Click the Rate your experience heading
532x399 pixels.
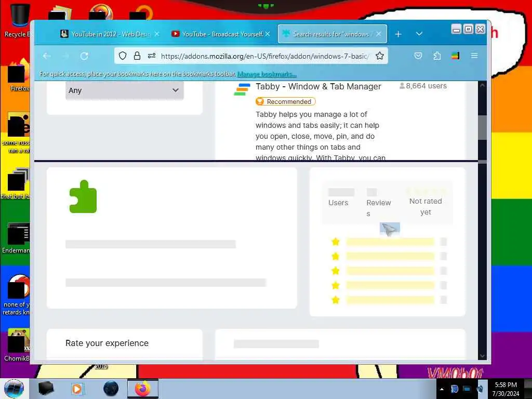pos(107,343)
